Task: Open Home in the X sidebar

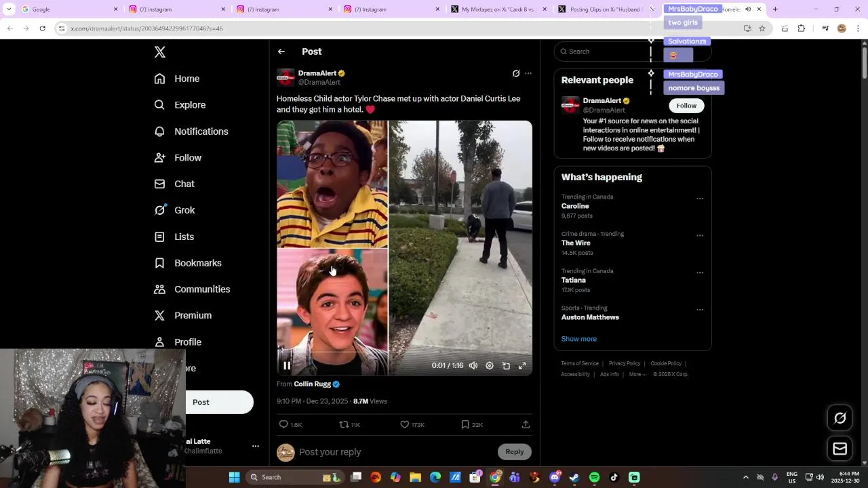Action: (177, 79)
